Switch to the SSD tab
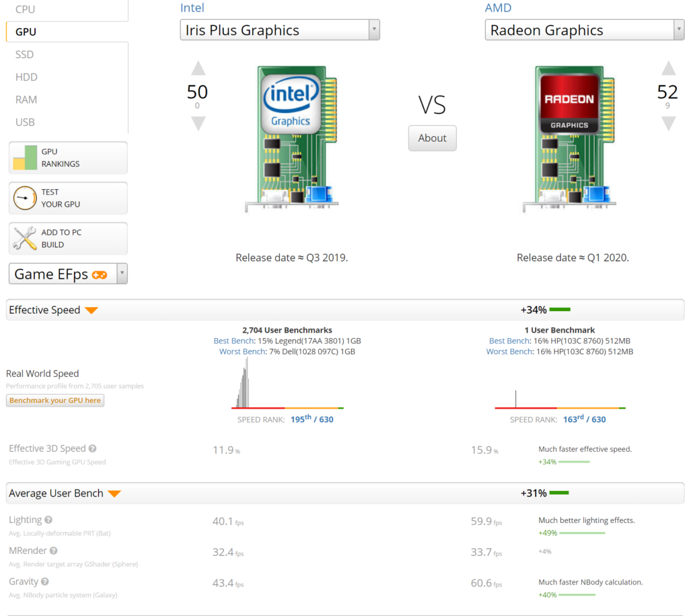Viewport: 693px width, 616px height. [x=25, y=55]
